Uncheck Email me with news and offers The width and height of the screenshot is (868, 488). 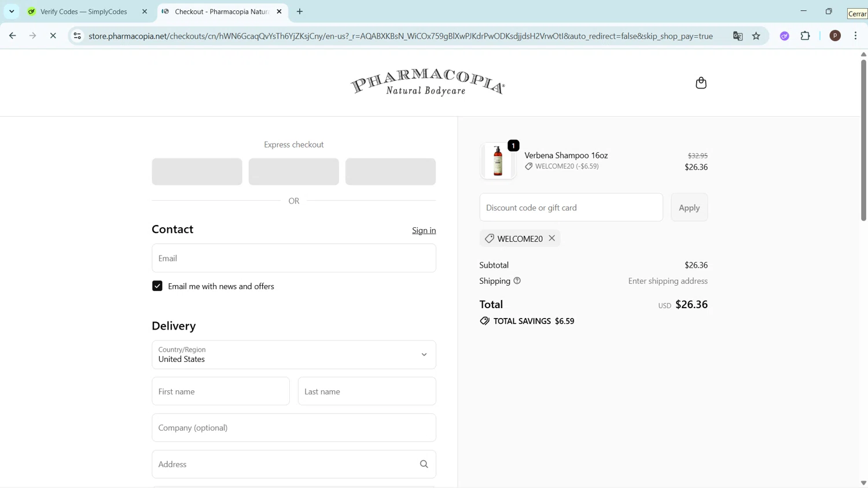click(x=157, y=286)
